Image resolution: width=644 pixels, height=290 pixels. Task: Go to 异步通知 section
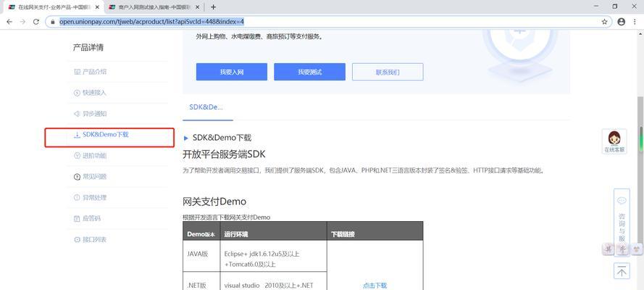(x=91, y=114)
